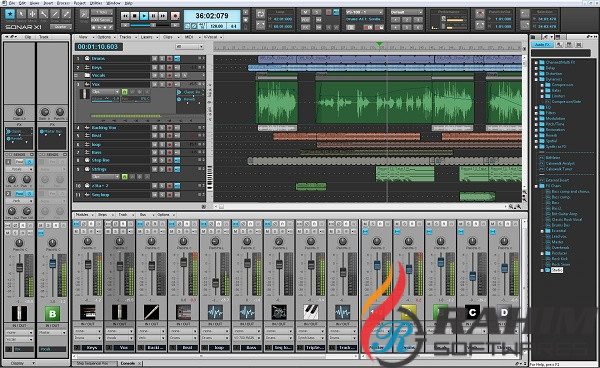This screenshot has width=600, height=368.
Task: Open the Strips menu in console
Action: click(x=104, y=215)
